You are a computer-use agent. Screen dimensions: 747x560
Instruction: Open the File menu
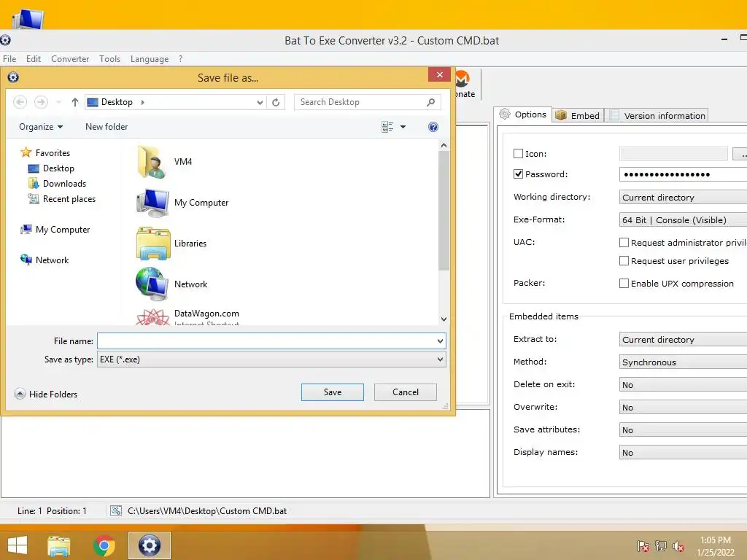tap(9, 59)
